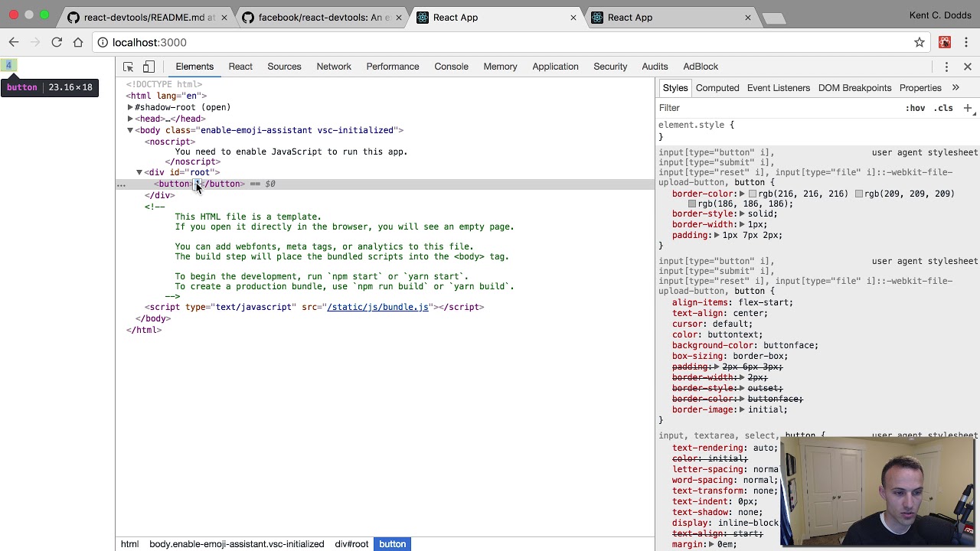Click the '4' button on the page

(x=8, y=66)
